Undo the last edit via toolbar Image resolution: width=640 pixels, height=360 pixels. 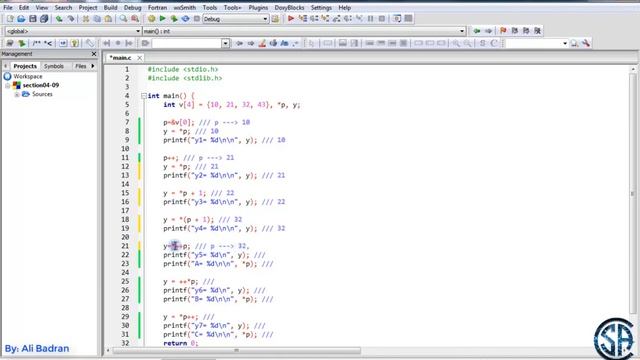[59, 19]
